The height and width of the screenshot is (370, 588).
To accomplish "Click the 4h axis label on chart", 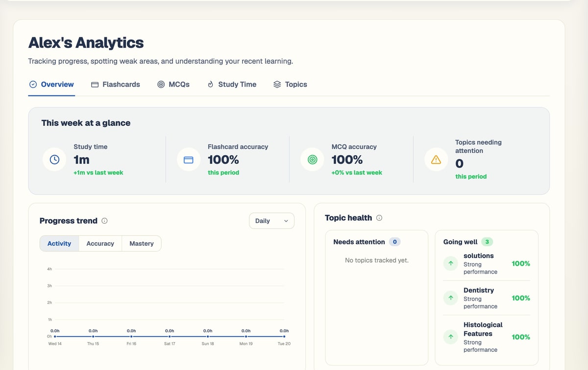I will click(x=49, y=269).
